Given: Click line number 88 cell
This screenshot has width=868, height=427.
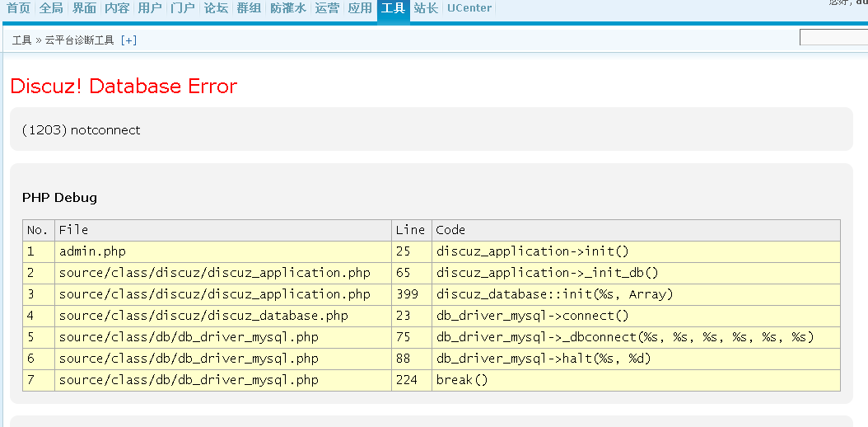Looking at the screenshot, I should click(411, 359).
